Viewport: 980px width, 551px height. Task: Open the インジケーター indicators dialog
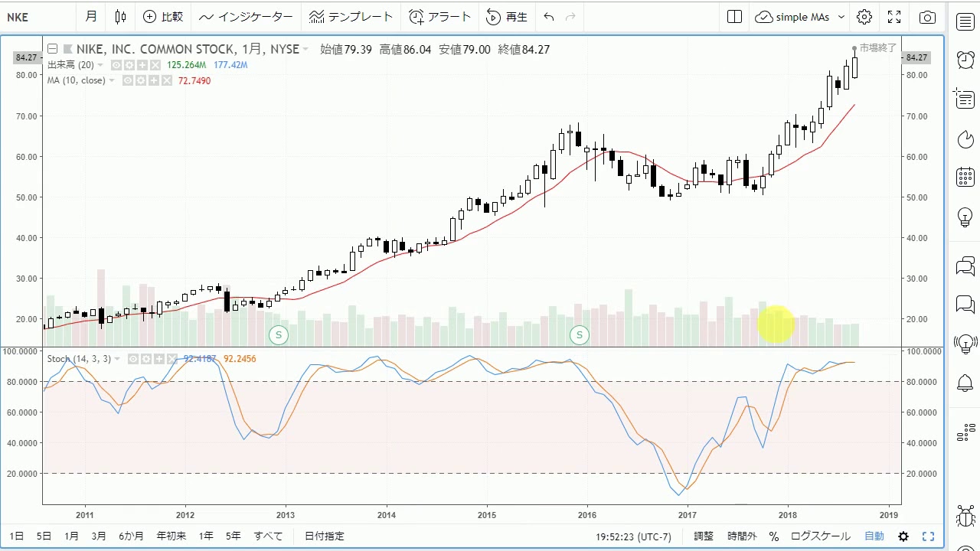point(246,17)
